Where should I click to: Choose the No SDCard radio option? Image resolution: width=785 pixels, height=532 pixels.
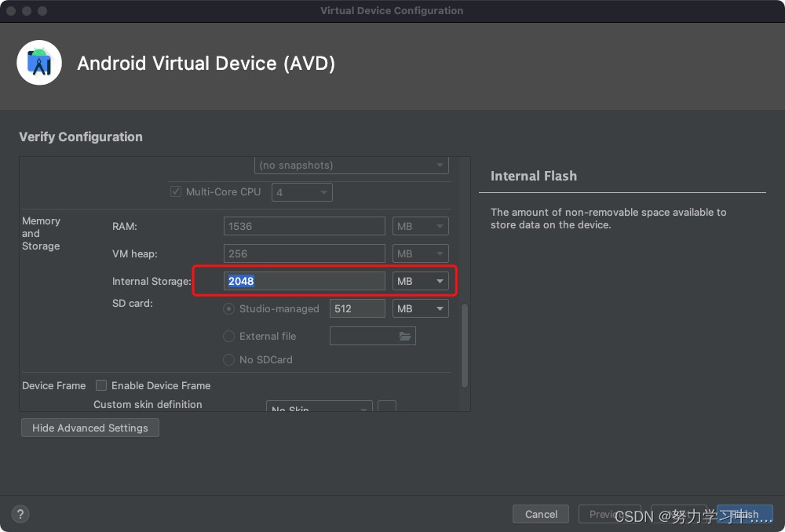tap(228, 360)
